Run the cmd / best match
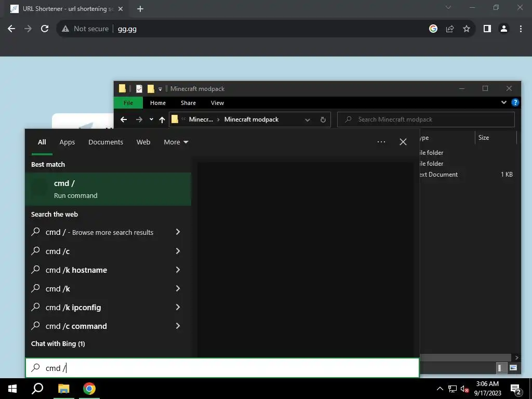This screenshot has width=532, height=399. (108, 189)
